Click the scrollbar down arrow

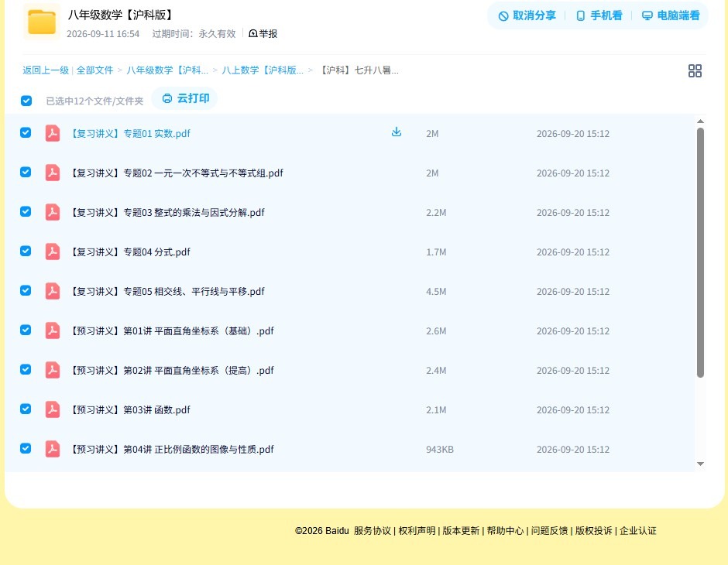tap(701, 464)
